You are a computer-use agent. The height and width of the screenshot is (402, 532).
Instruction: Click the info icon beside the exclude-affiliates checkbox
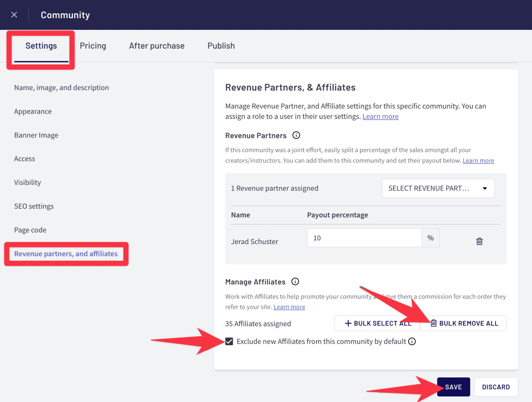tap(412, 341)
